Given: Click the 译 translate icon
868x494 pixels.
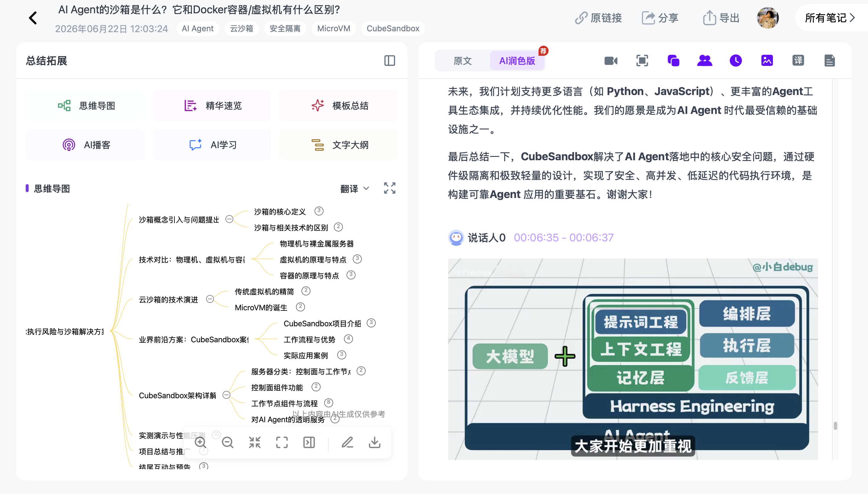Looking at the screenshot, I should pos(798,61).
